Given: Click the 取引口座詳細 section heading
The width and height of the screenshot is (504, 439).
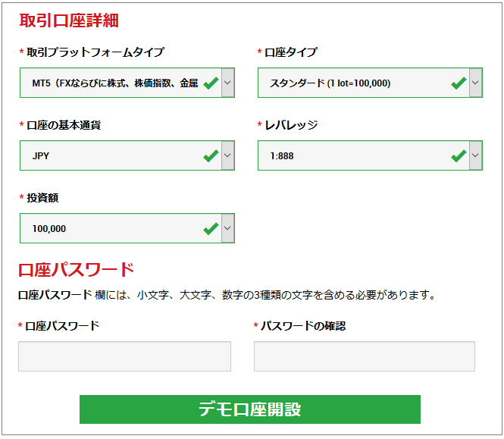Looking at the screenshot, I should pos(69,21).
